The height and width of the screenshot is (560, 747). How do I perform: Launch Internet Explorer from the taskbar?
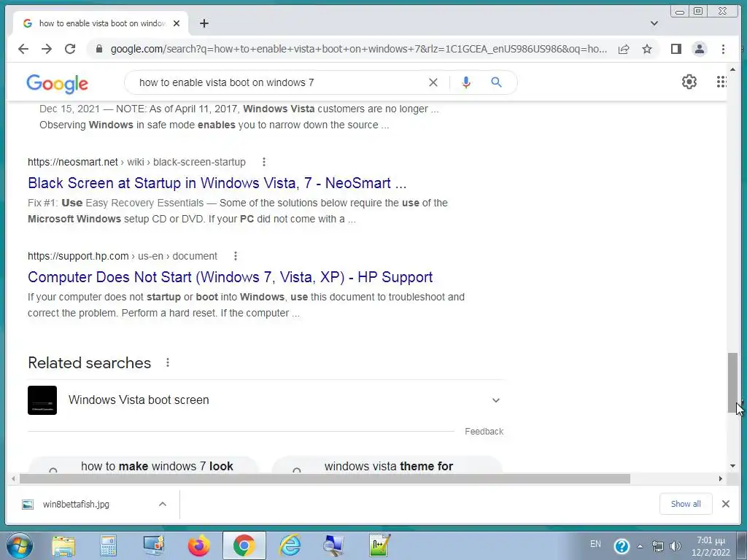click(290, 545)
